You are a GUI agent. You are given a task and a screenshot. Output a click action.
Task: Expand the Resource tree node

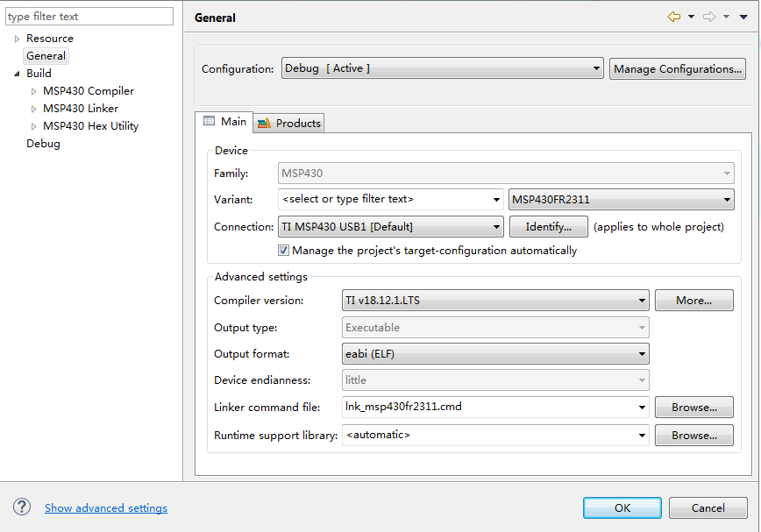click(x=17, y=39)
